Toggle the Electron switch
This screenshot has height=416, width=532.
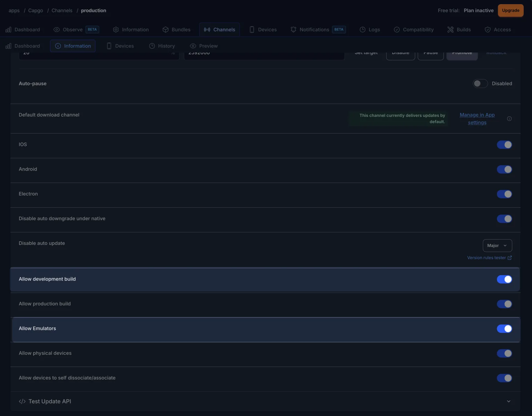(504, 194)
